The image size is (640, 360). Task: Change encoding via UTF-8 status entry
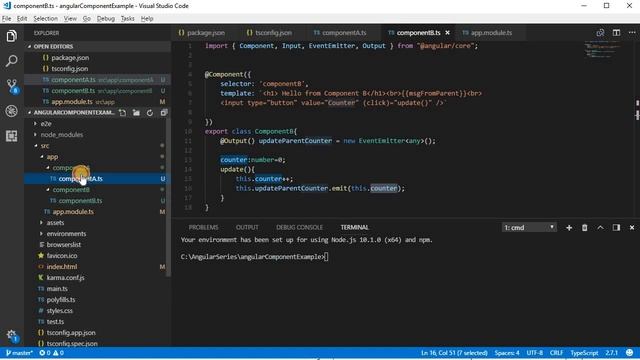535,353
